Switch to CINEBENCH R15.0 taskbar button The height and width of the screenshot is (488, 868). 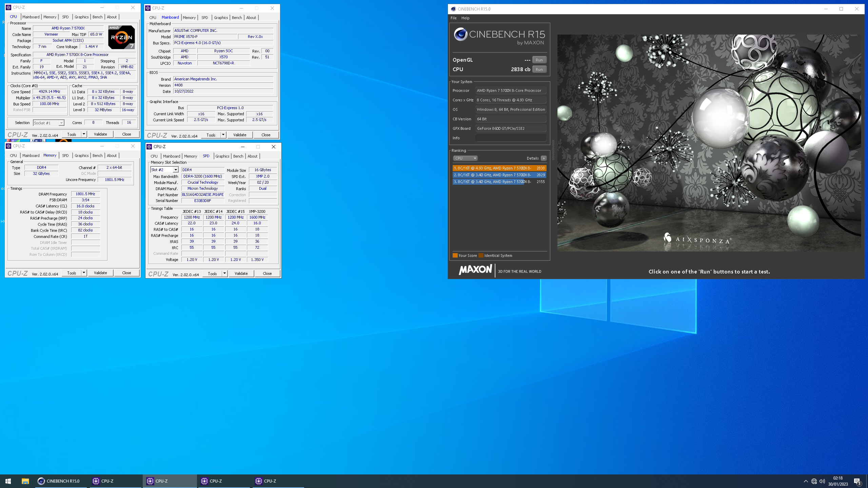60,481
